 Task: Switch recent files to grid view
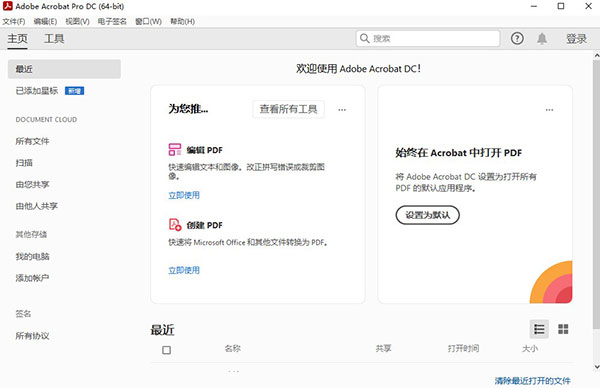[x=563, y=329]
